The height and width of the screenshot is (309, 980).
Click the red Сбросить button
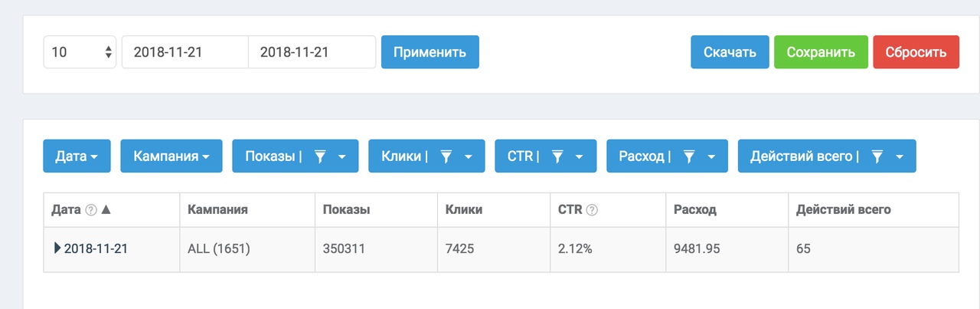click(916, 52)
